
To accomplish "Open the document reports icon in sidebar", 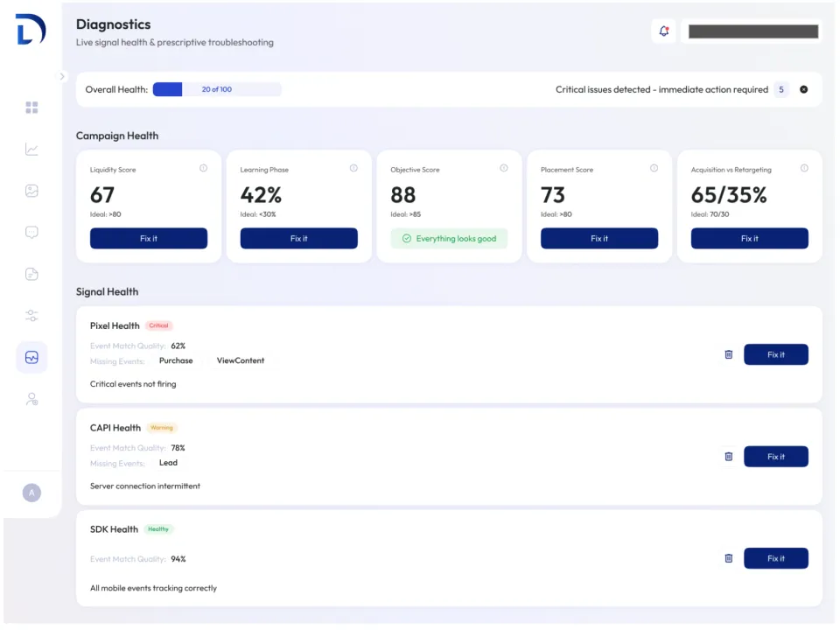I will click(x=31, y=274).
